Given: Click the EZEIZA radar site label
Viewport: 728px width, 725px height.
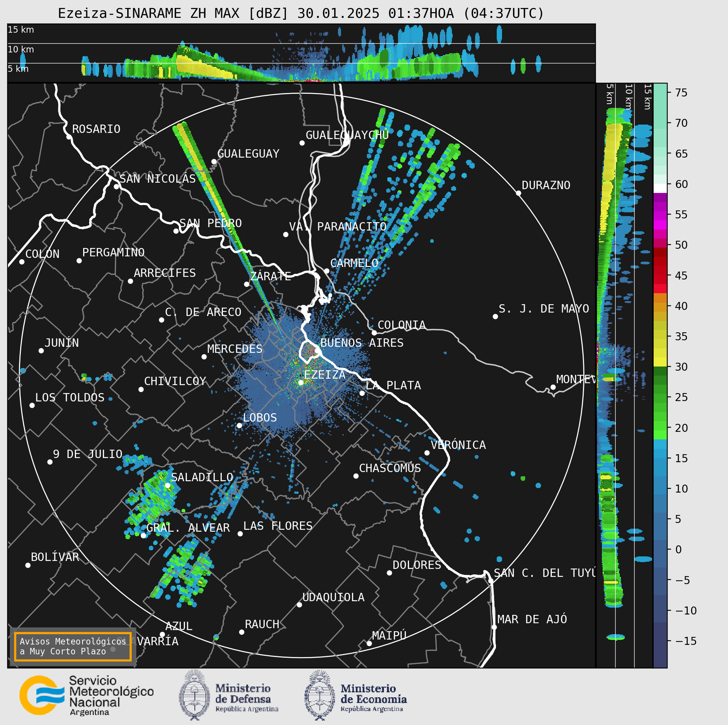Looking at the screenshot, I should 324,375.
